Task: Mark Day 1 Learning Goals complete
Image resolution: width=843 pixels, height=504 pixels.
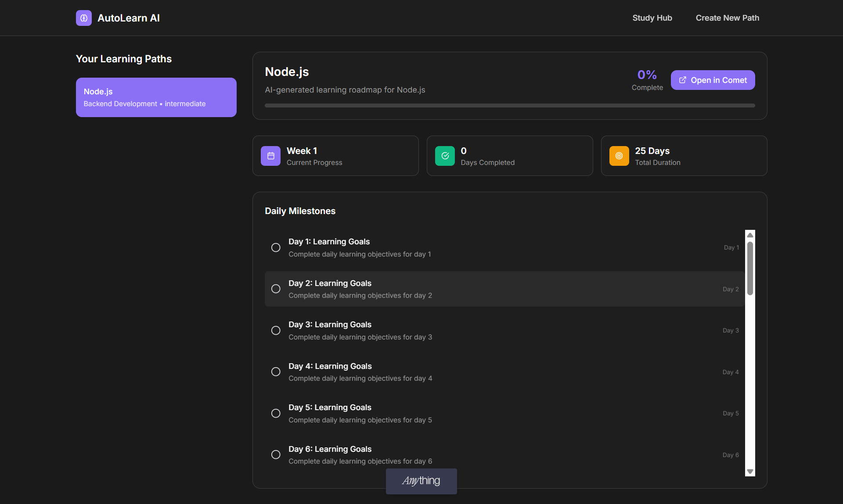Action: click(x=276, y=247)
